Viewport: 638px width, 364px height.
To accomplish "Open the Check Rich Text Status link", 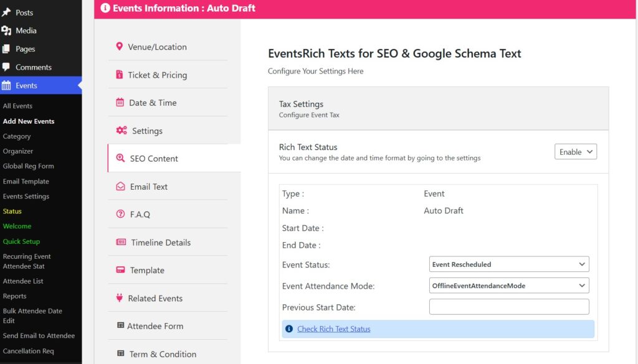I will [334, 329].
